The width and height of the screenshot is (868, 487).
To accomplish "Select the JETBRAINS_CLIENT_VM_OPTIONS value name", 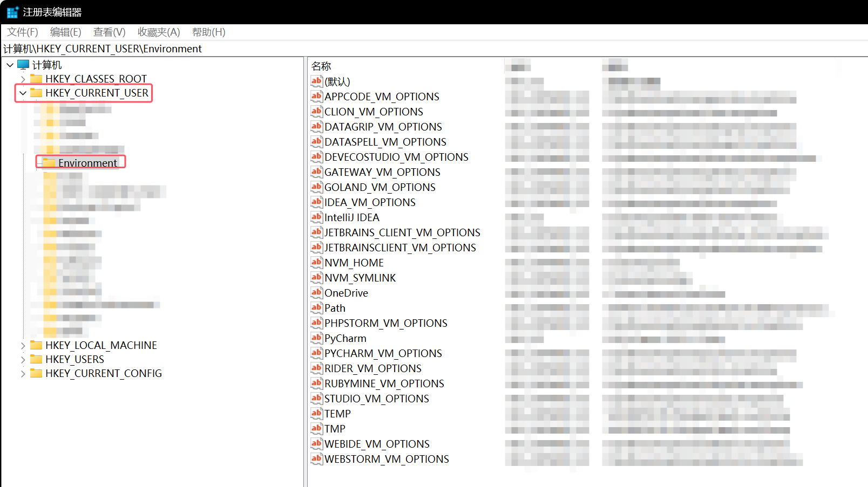I will click(402, 232).
